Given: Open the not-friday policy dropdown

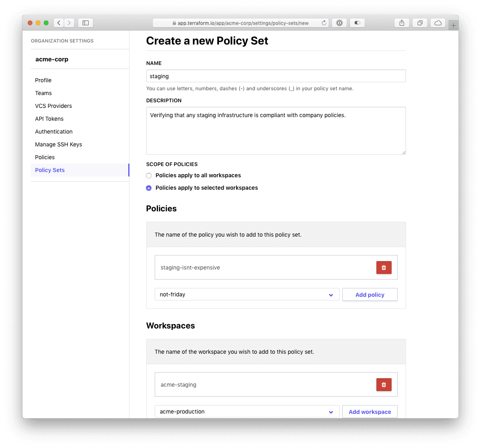Looking at the screenshot, I should (x=247, y=294).
